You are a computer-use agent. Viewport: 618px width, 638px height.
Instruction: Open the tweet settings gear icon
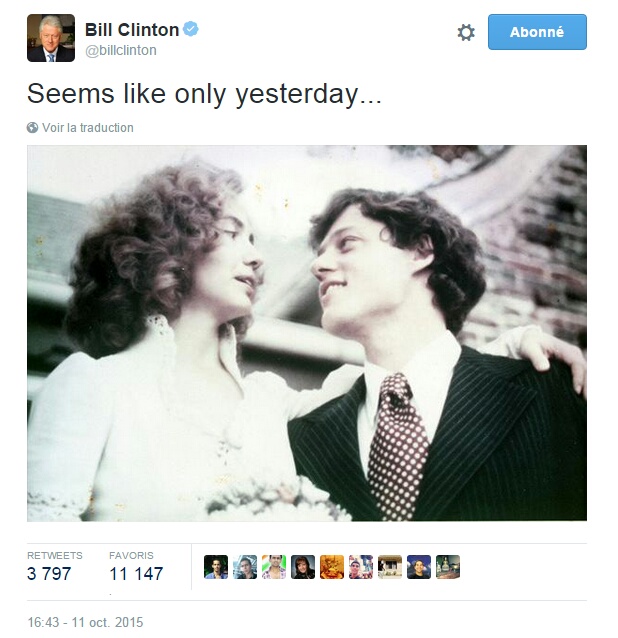[x=466, y=32]
